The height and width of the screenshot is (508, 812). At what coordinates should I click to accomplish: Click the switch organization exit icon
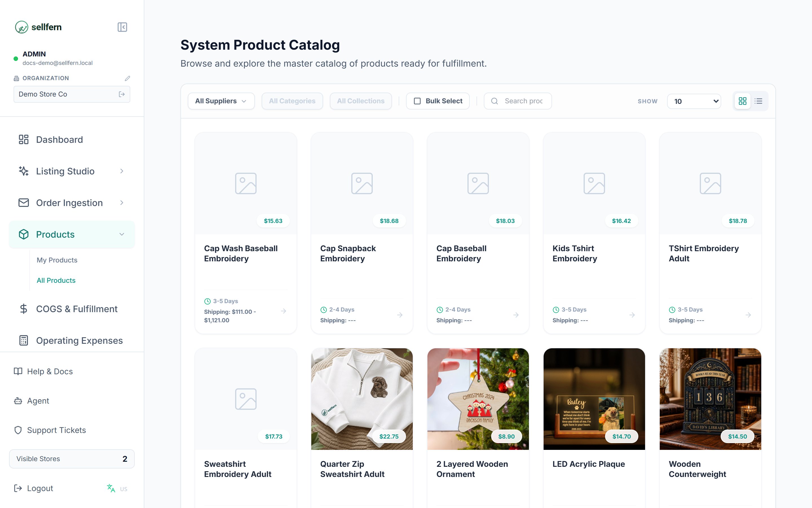point(122,95)
